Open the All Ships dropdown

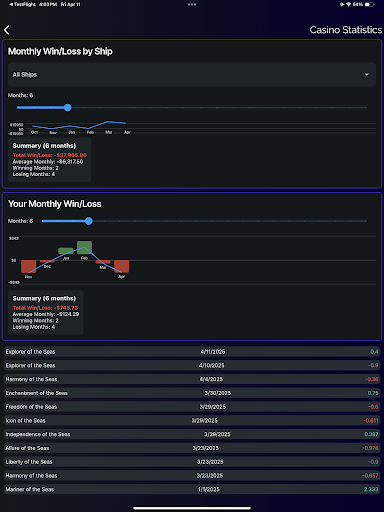[x=192, y=74]
